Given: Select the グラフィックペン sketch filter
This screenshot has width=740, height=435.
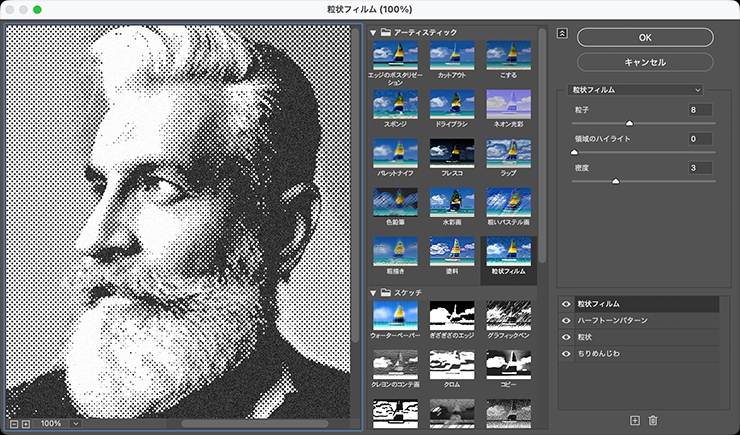Looking at the screenshot, I should coord(508,316).
